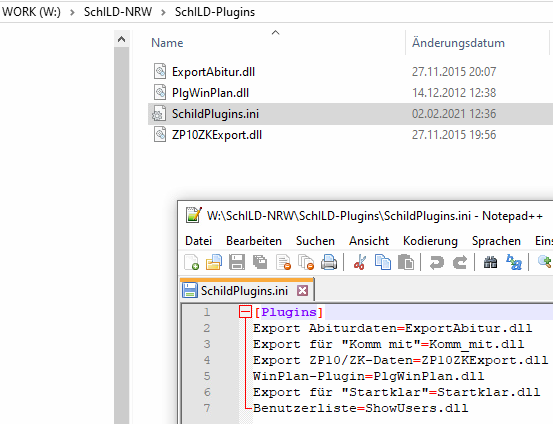This screenshot has width=553, height=424.
Task: Open the Sprachen menu
Action: [496, 241]
